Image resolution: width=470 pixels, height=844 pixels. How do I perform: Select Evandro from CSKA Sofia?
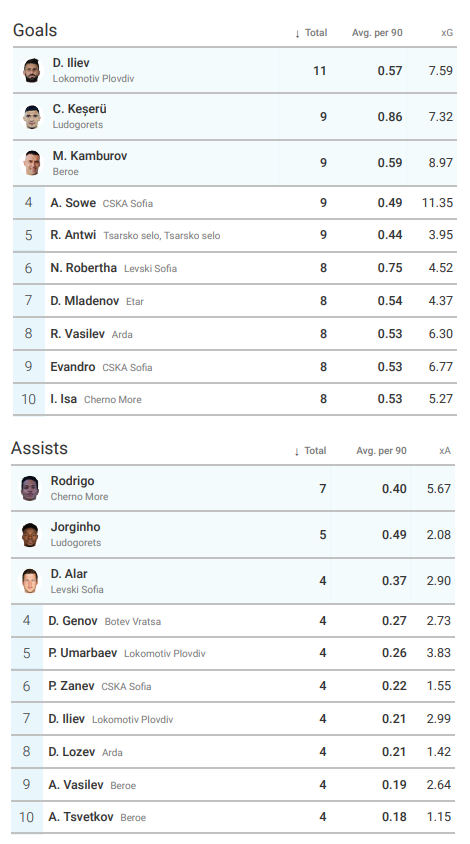73,367
